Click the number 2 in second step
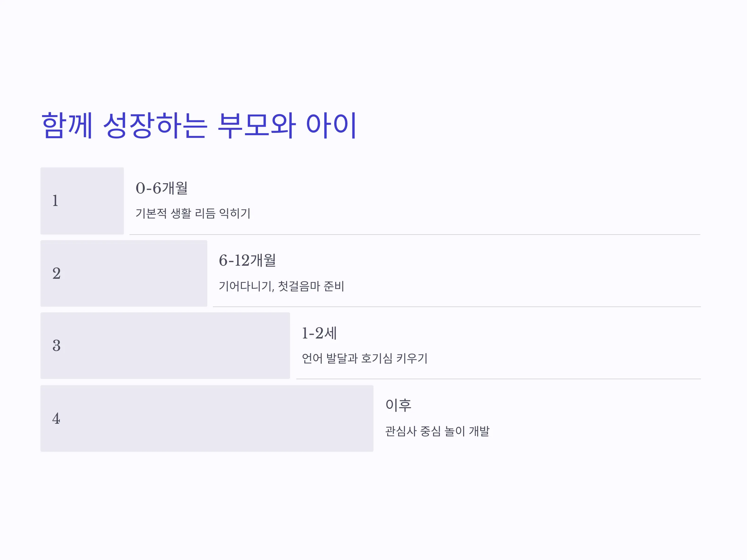This screenshot has width=747, height=560. click(56, 273)
